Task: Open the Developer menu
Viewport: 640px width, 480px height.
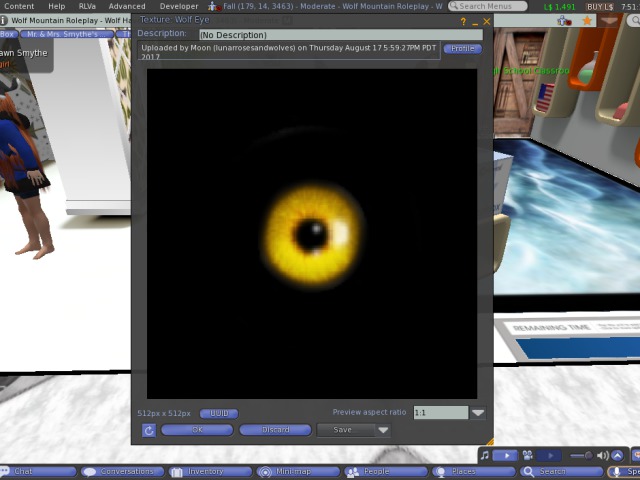Action: coord(179,6)
